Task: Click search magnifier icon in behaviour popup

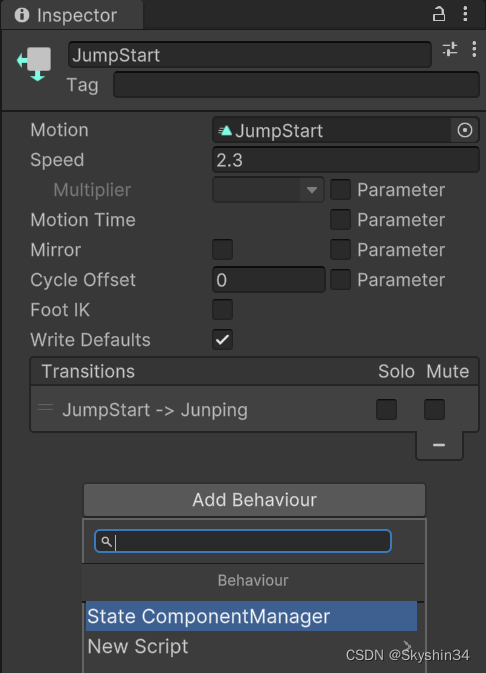Action: tap(106, 541)
